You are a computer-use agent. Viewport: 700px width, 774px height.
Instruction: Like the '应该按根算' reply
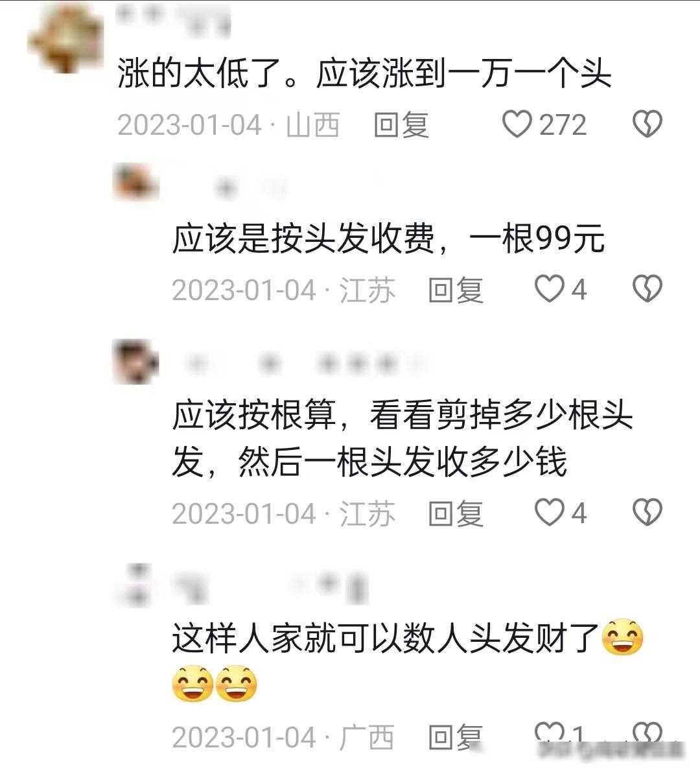tap(550, 512)
